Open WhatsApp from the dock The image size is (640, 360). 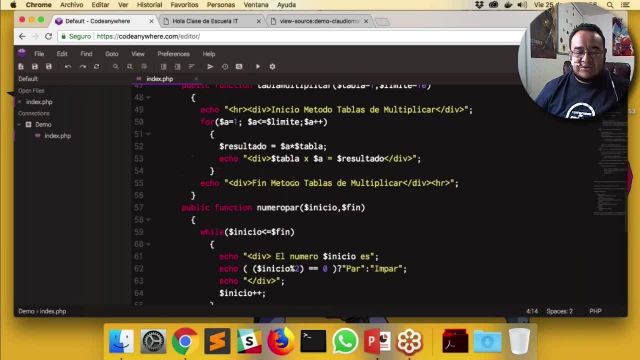tap(345, 341)
